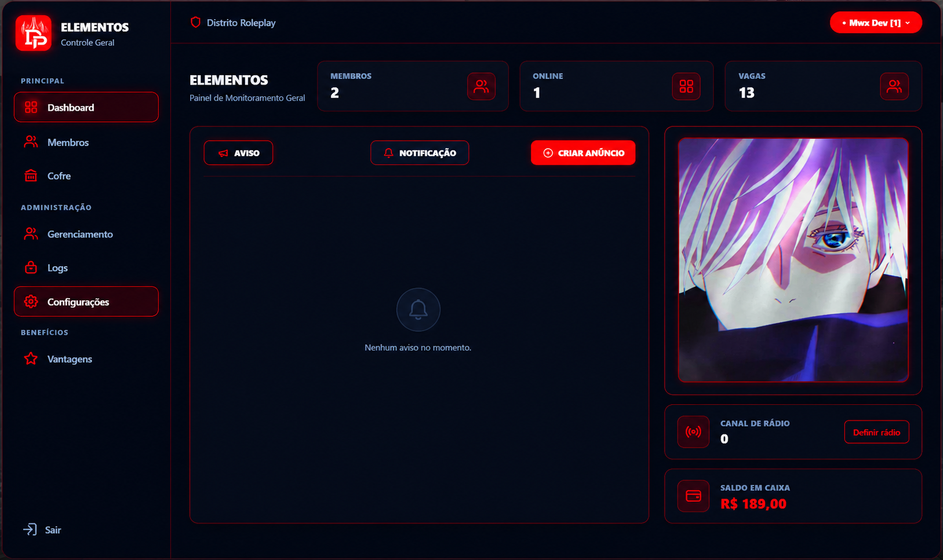Switch to the Aviso tab

click(x=238, y=153)
